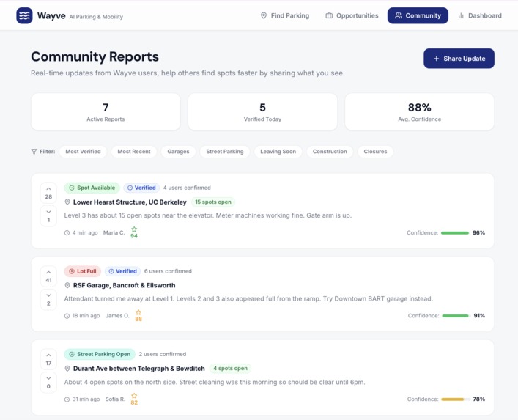This screenshot has height=420, width=518.
Task: Click the Spot Available status badge
Action: [x=92, y=188]
